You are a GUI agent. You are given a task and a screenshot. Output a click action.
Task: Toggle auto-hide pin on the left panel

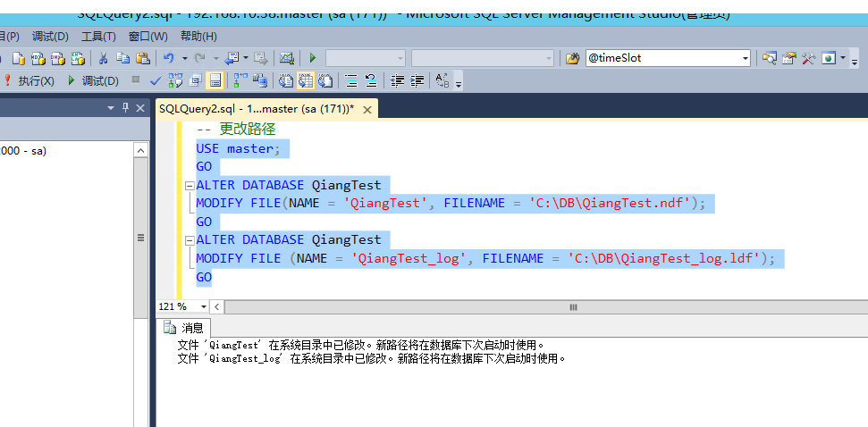coord(125,108)
